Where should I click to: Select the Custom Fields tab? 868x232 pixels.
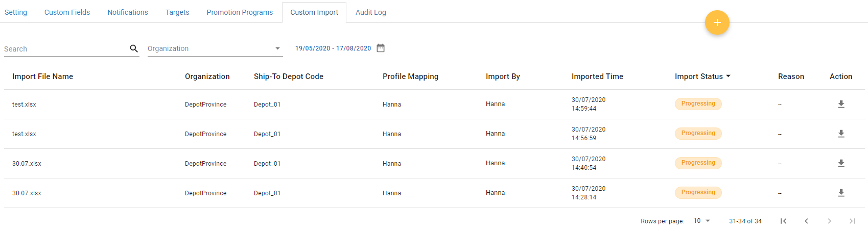pyautogui.click(x=67, y=12)
